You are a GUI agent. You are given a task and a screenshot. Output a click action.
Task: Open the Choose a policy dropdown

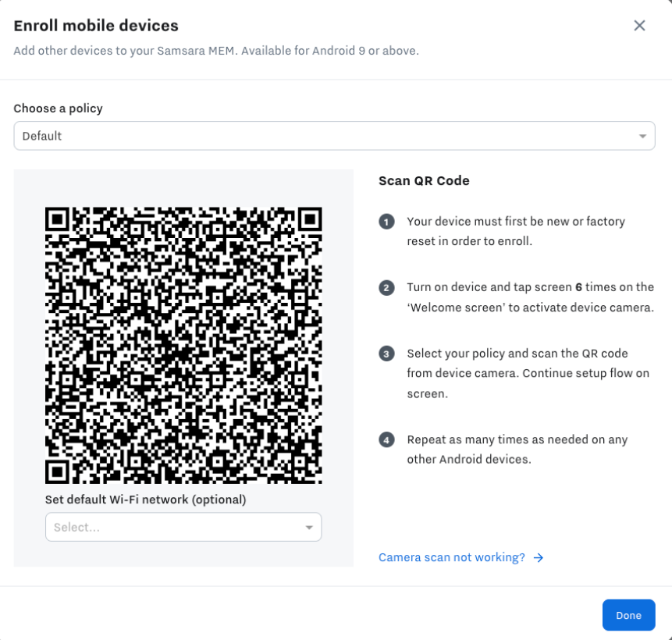(334, 135)
